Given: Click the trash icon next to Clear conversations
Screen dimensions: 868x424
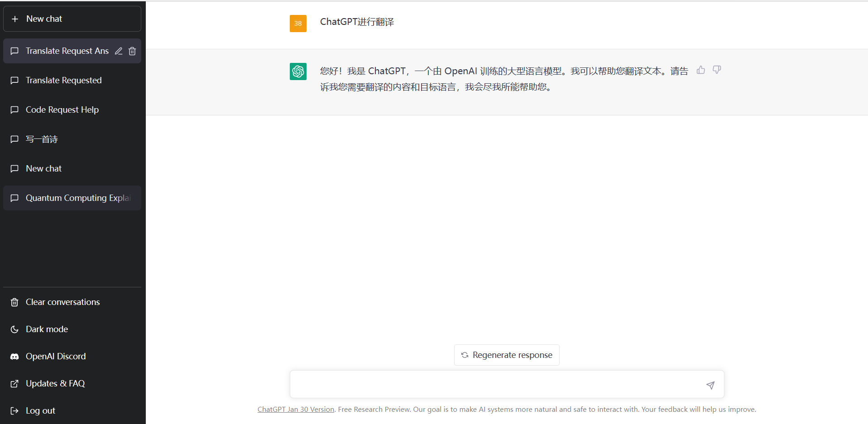Looking at the screenshot, I should (14, 302).
